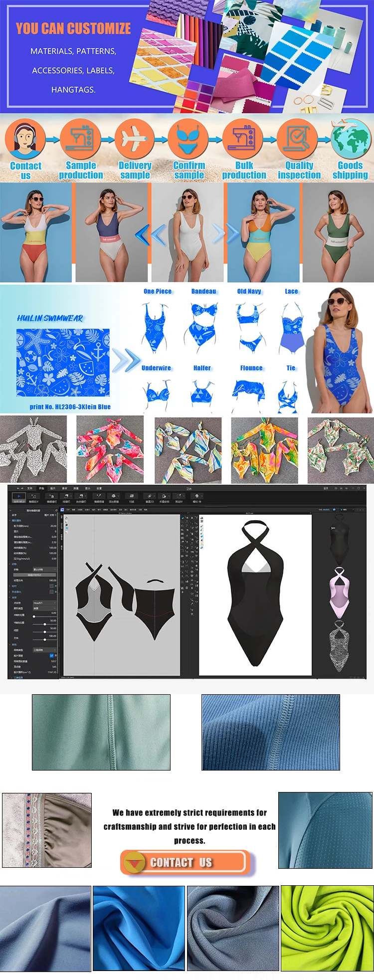374x980 pixels.
Task: Select the 编辑假缝 edit tack tool
Action: (98, 497)
